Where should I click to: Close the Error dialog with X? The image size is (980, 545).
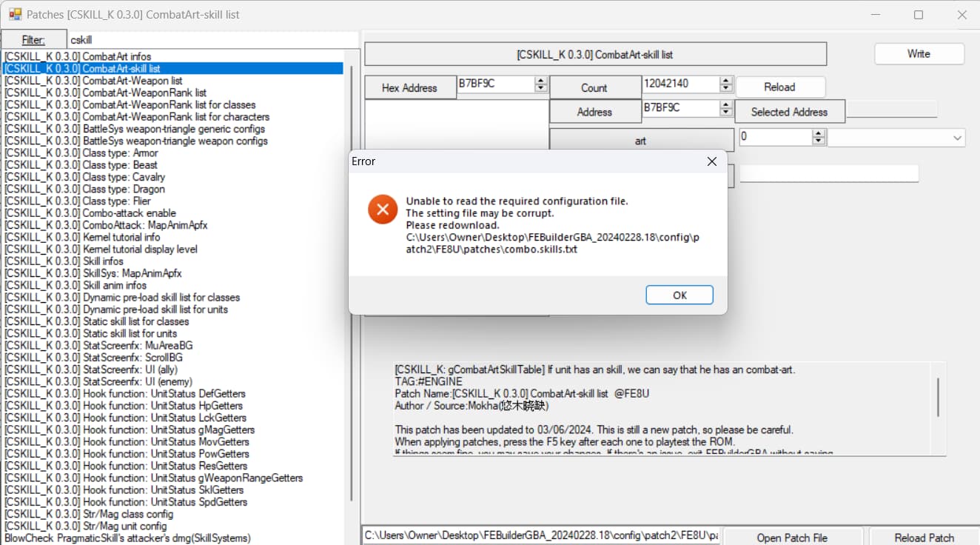[x=711, y=161]
